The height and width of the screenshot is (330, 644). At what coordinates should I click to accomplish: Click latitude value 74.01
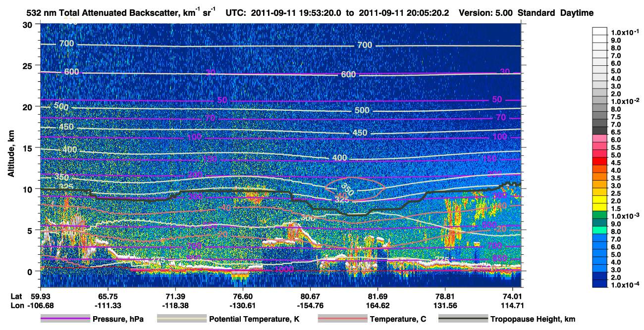point(512,296)
